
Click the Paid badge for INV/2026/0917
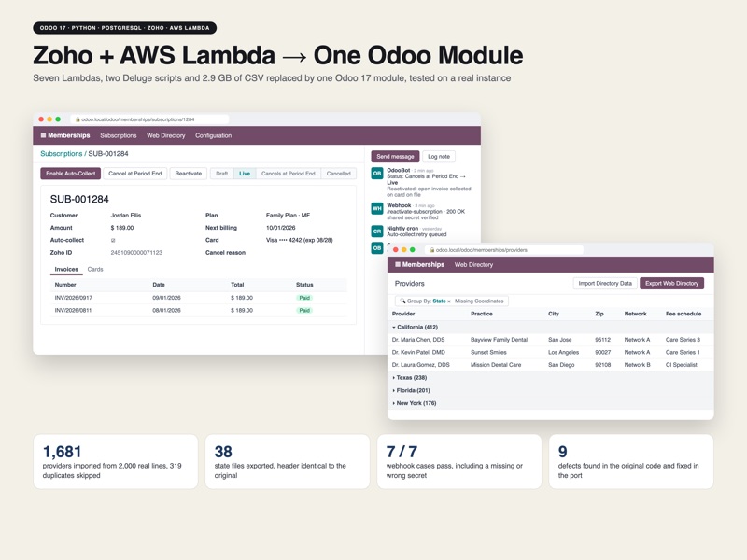pyautogui.click(x=304, y=298)
